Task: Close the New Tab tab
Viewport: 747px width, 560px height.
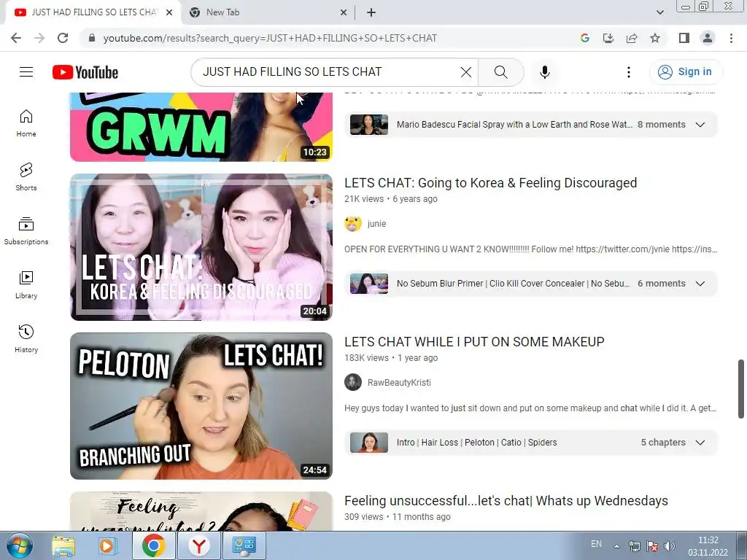Action: (x=343, y=13)
